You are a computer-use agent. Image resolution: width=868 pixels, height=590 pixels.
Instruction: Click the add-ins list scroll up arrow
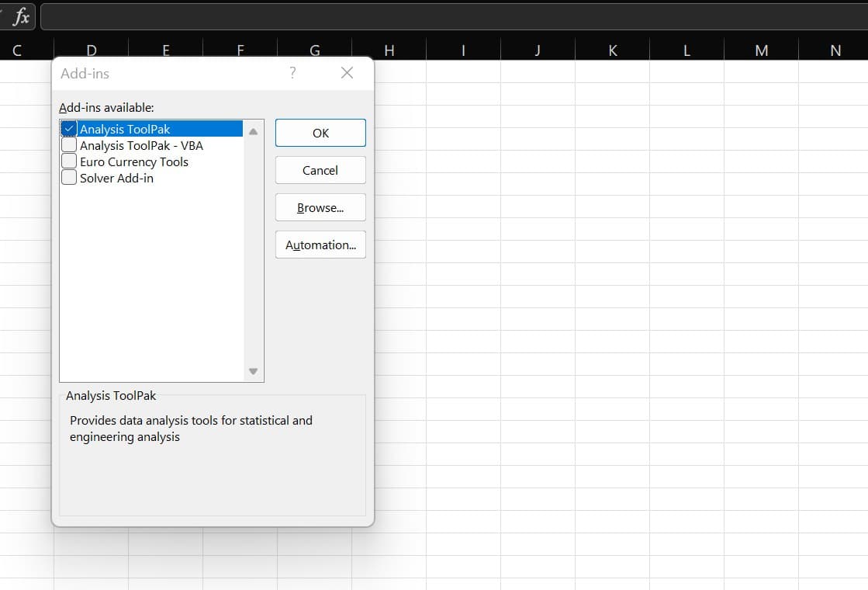253,131
